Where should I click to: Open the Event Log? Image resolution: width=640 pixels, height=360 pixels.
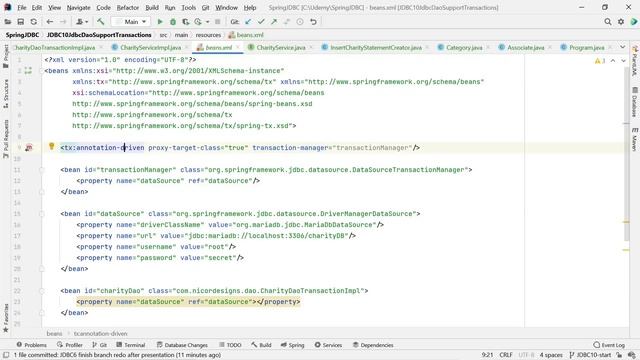point(609,345)
